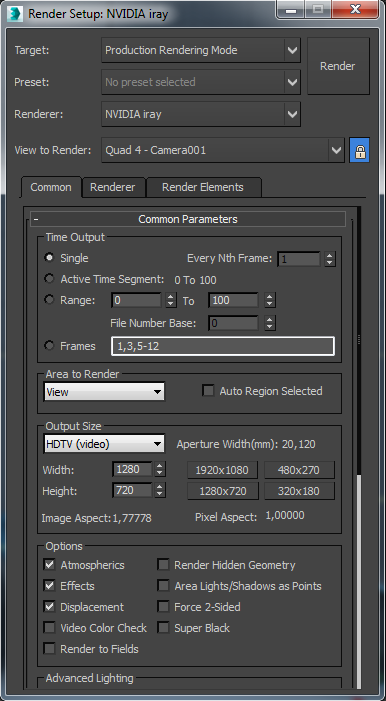The width and height of the screenshot is (386, 701).
Task: Enable Render Hidden Geometry checkbox
Action: pos(163,565)
